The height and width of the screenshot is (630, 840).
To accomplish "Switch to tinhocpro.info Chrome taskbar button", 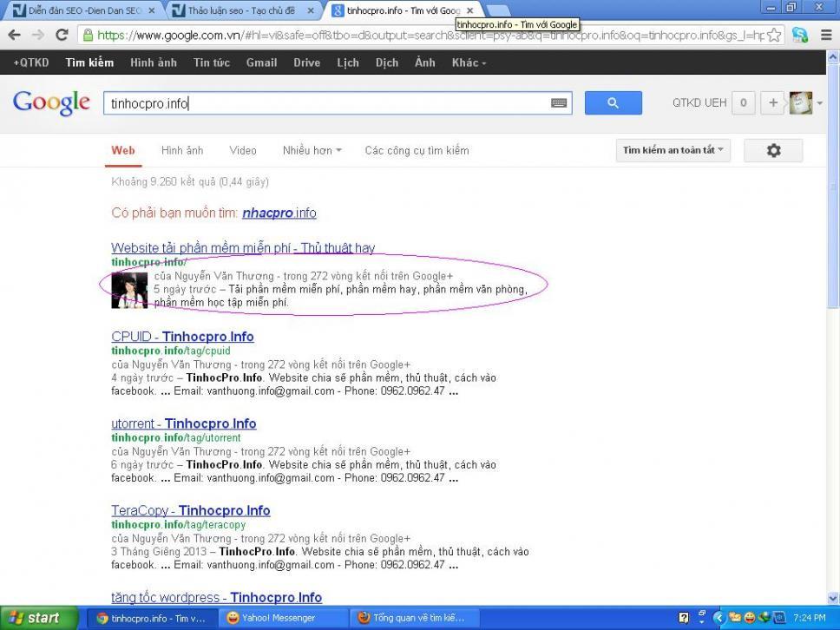I will tap(152, 618).
